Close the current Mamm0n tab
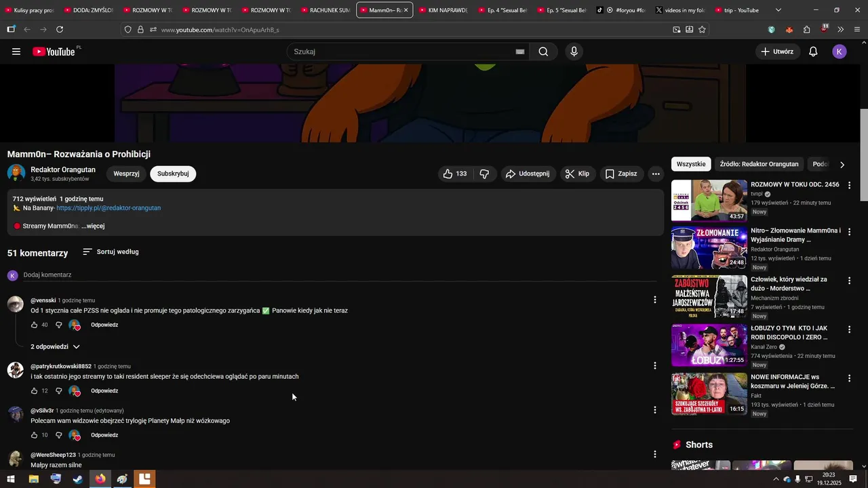Image resolution: width=868 pixels, height=488 pixels. 406,10
